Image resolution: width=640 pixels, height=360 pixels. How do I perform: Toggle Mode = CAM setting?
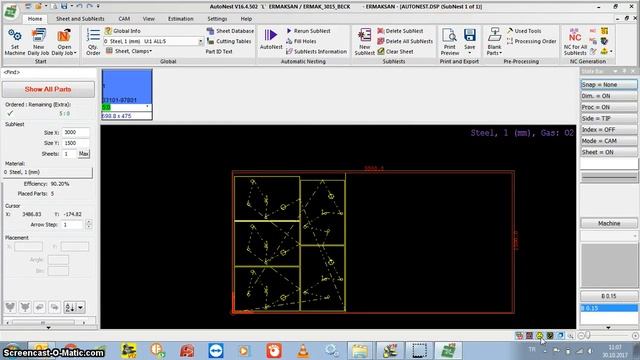coord(609,141)
